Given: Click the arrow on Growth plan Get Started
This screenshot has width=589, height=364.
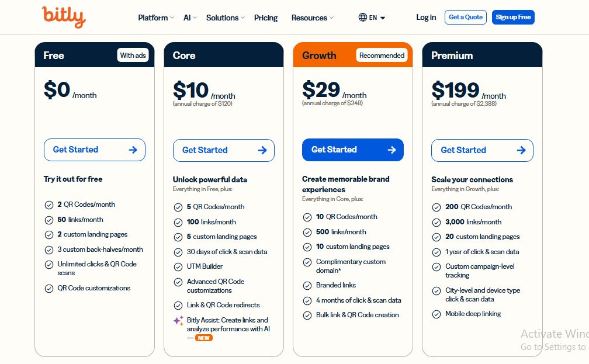Looking at the screenshot, I should 391,150.
